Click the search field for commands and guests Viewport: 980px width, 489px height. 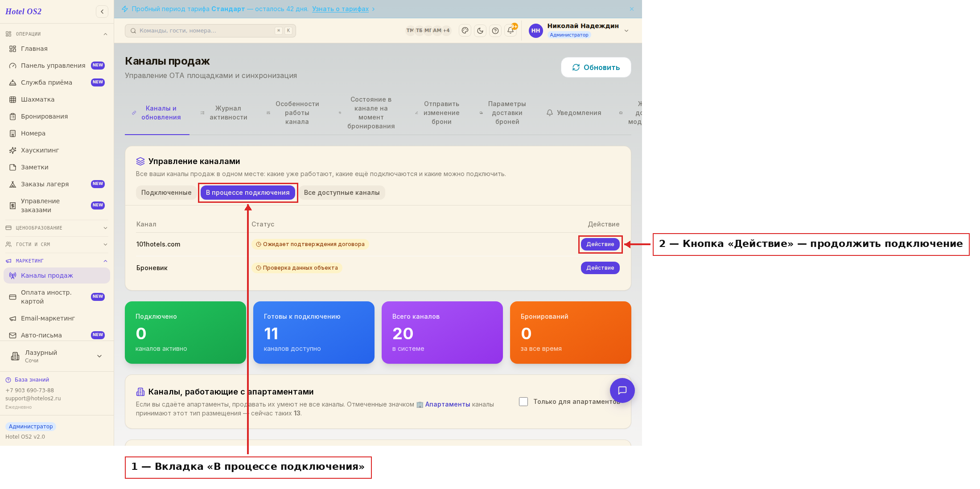click(210, 31)
